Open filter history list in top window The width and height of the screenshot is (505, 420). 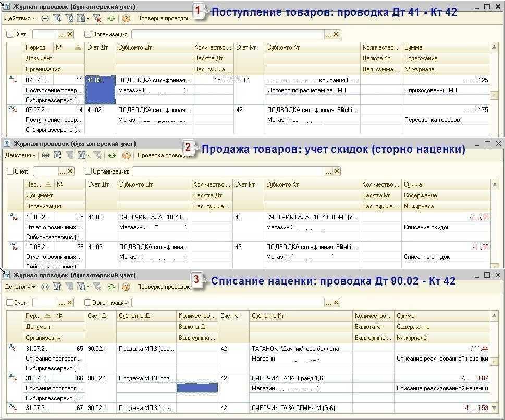click(82, 18)
